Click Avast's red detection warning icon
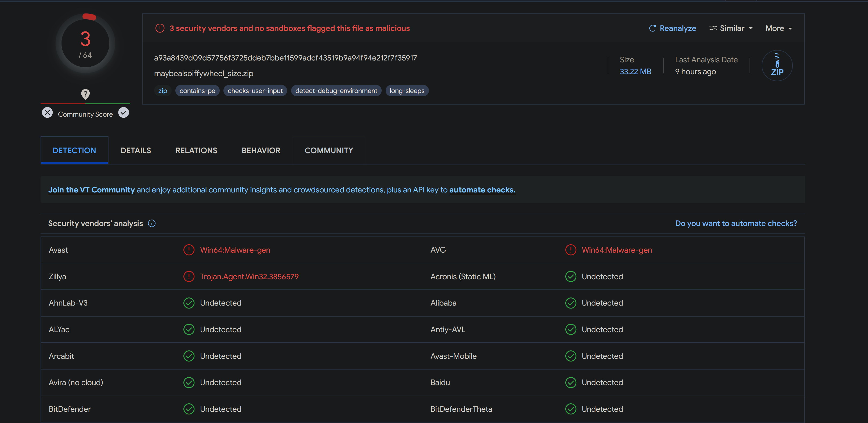Viewport: 868px width, 423px height. tap(189, 250)
